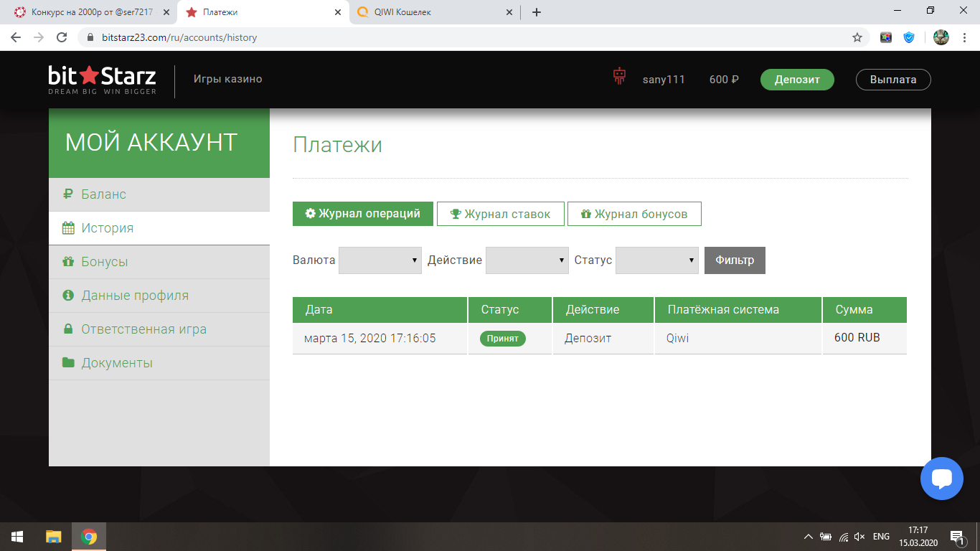Open the Действие dropdown
The width and height of the screenshot is (980, 551).
(x=527, y=260)
